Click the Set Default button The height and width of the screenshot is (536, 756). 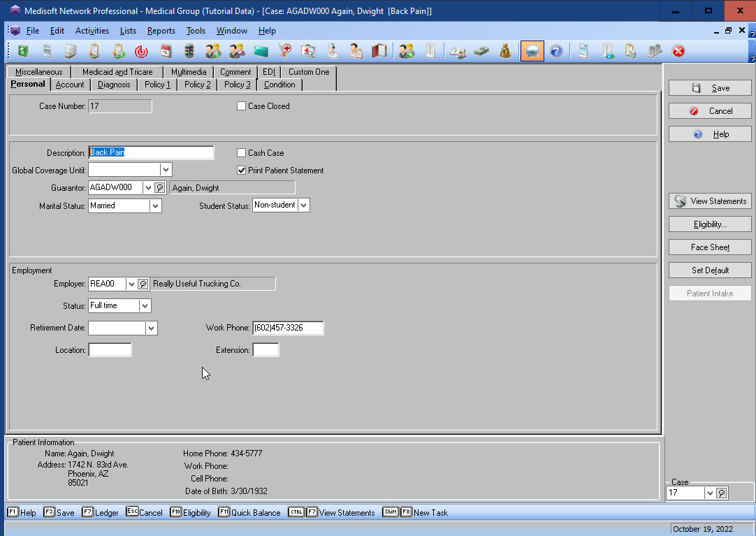[710, 270]
